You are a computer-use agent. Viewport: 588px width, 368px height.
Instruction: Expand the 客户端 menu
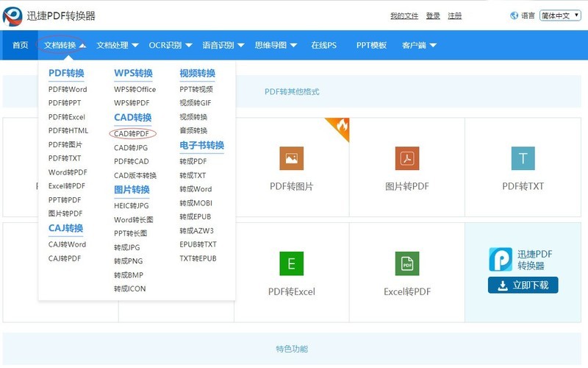click(x=419, y=45)
